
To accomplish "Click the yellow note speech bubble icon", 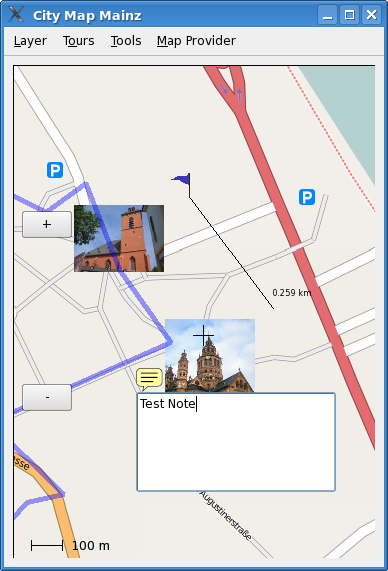I will coord(149,379).
